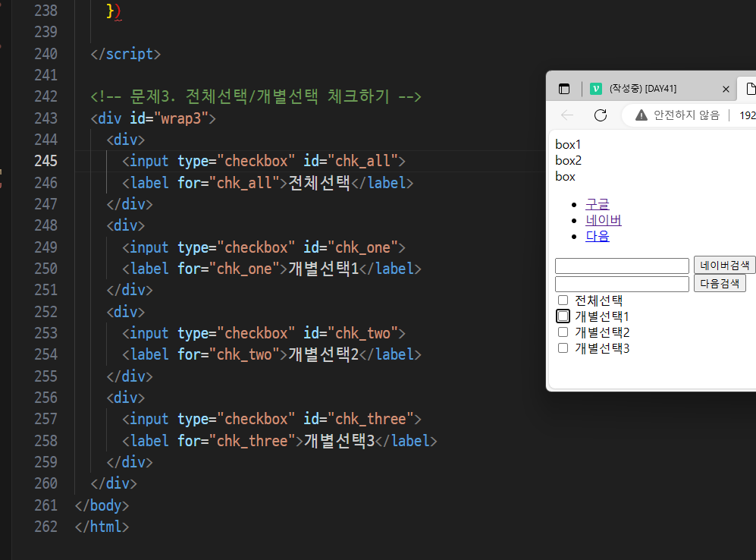Click the 안전하지 않음 address bar label
Image resolution: width=756 pixels, height=560 pixels.
click(686, 115)
